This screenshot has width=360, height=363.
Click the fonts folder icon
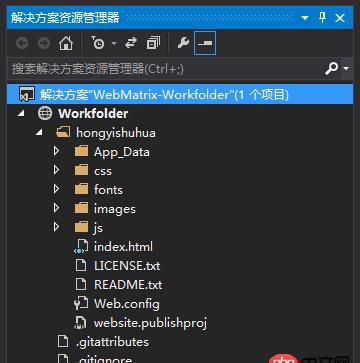pos(81,190)
